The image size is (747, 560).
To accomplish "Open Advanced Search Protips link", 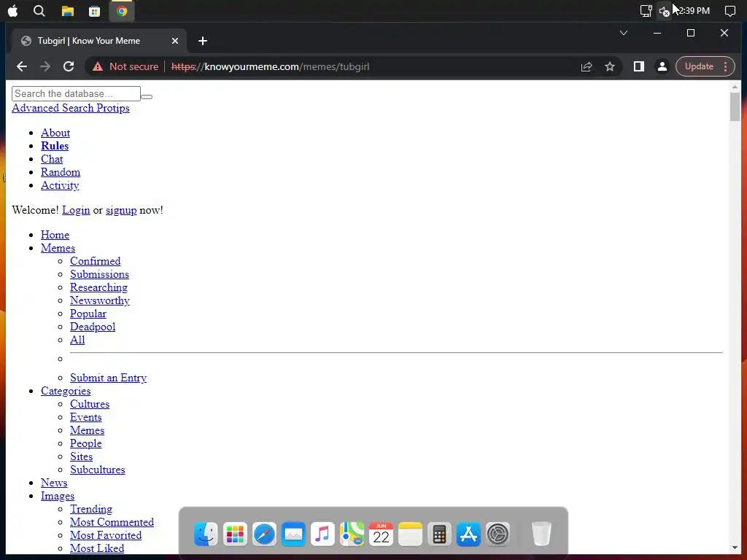I will coord(71,108).
